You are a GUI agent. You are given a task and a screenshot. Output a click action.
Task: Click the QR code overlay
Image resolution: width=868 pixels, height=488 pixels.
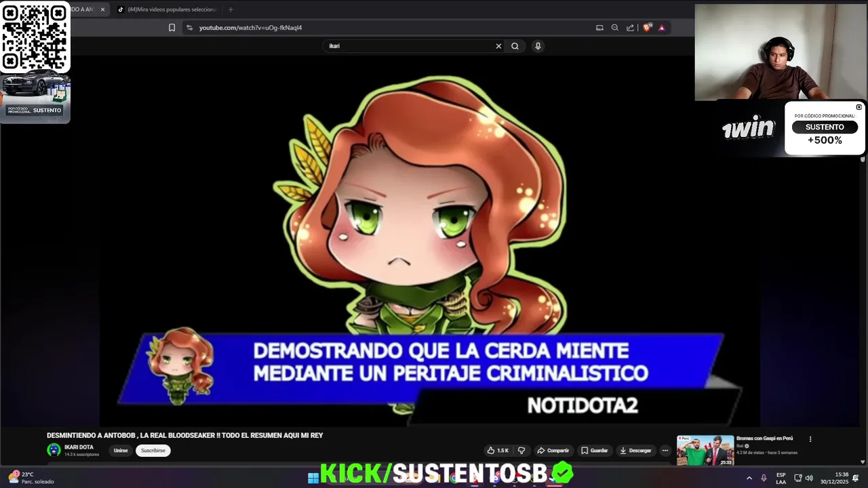(35, 37)
